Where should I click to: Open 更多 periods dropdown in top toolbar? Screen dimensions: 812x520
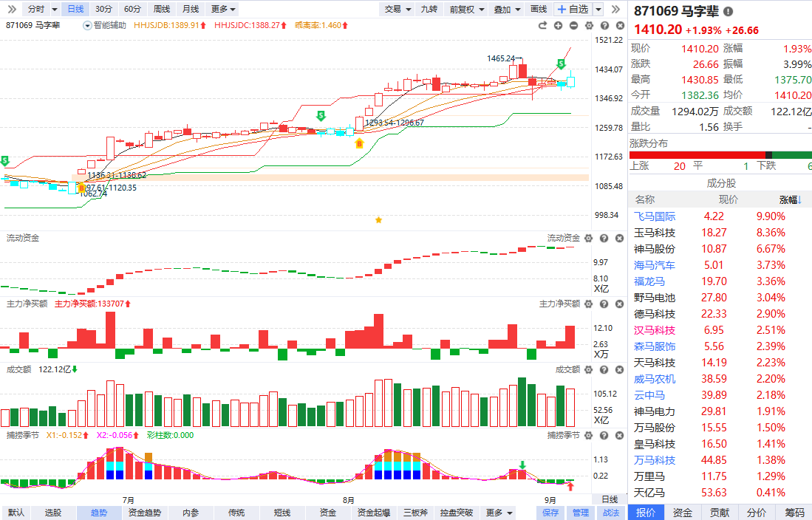click(x=223, y=9)
